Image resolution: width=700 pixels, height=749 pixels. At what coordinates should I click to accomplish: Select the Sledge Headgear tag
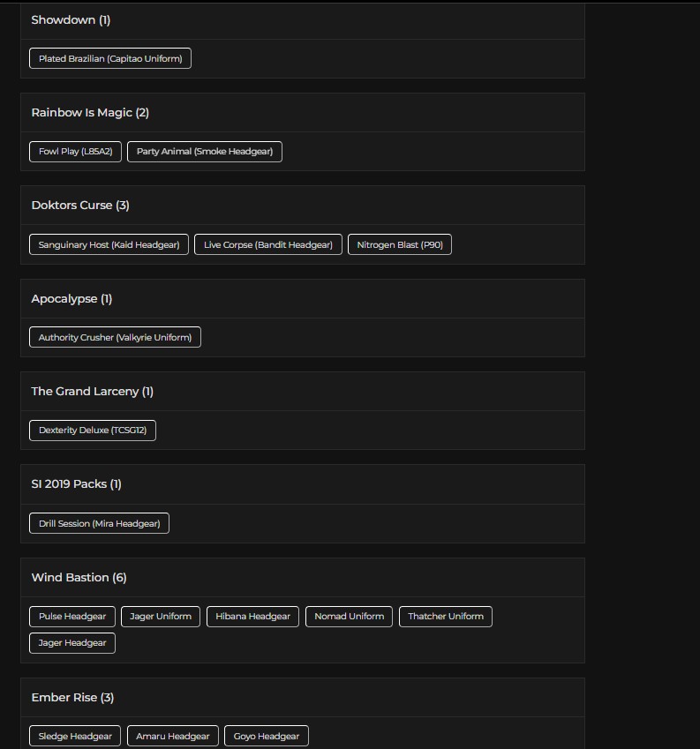click(75, 736)
